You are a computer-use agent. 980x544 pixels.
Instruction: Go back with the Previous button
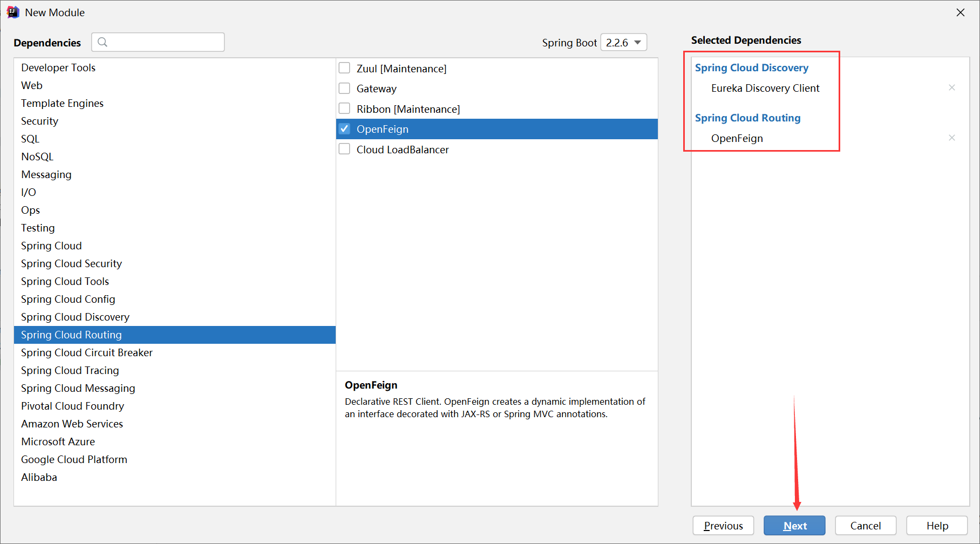tap(723, 526)
